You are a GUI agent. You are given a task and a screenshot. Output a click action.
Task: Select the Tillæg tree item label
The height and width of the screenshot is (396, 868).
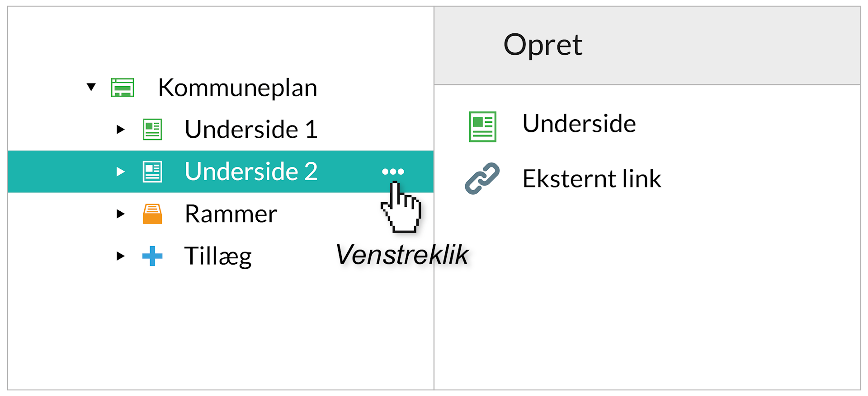(218, 256)
